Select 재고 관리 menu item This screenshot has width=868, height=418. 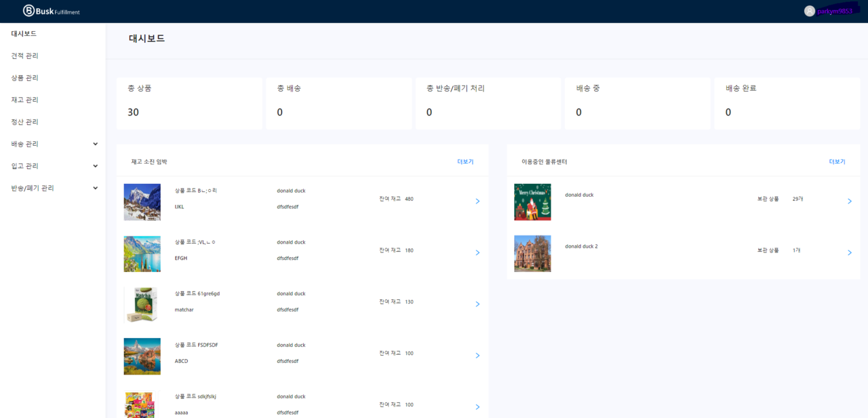coord(25,100)
